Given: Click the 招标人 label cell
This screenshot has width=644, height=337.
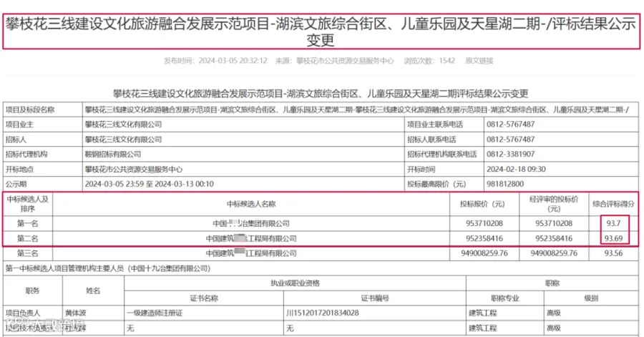Looking at the screenshot, I should tap(43, 140).
